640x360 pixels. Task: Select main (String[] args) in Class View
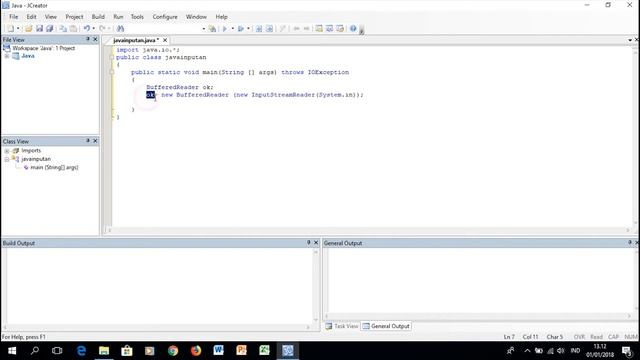54,167
